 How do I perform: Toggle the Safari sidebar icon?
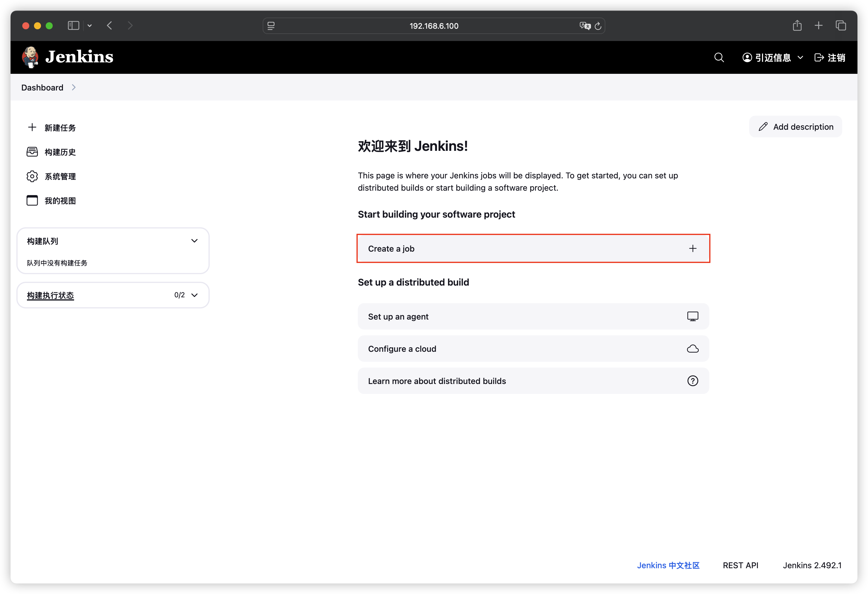pyautogui.click(x=74, y=25)
